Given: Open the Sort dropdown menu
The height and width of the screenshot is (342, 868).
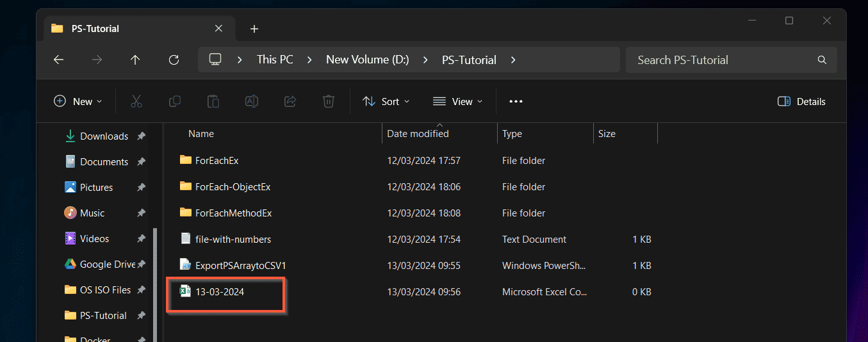Looking at the screenshot, I should [386, 101].
